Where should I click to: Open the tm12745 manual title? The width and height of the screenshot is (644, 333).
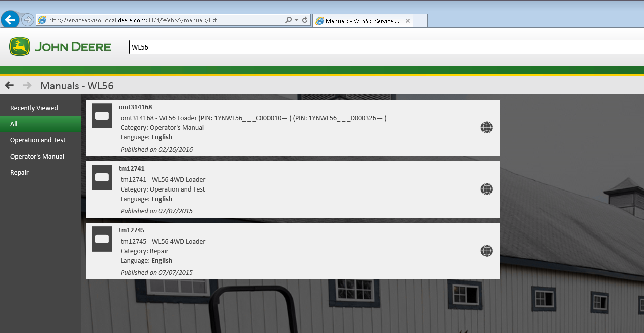132,230
